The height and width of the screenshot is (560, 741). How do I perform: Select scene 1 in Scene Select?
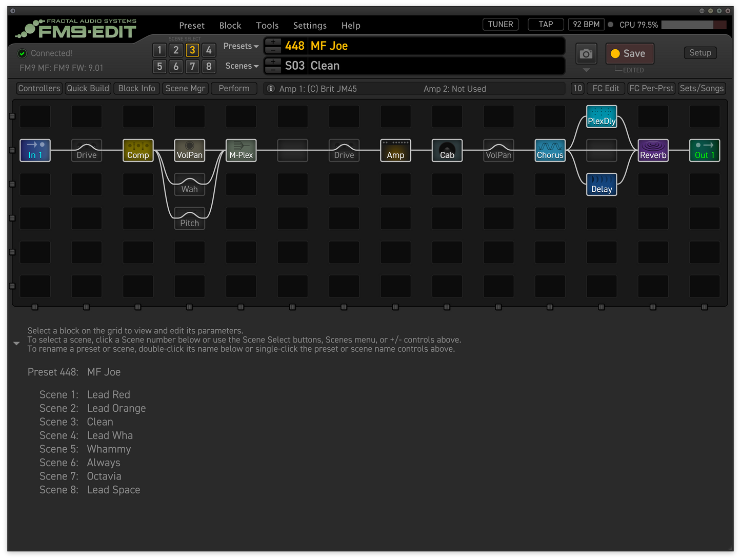click(x=159, y=50)
